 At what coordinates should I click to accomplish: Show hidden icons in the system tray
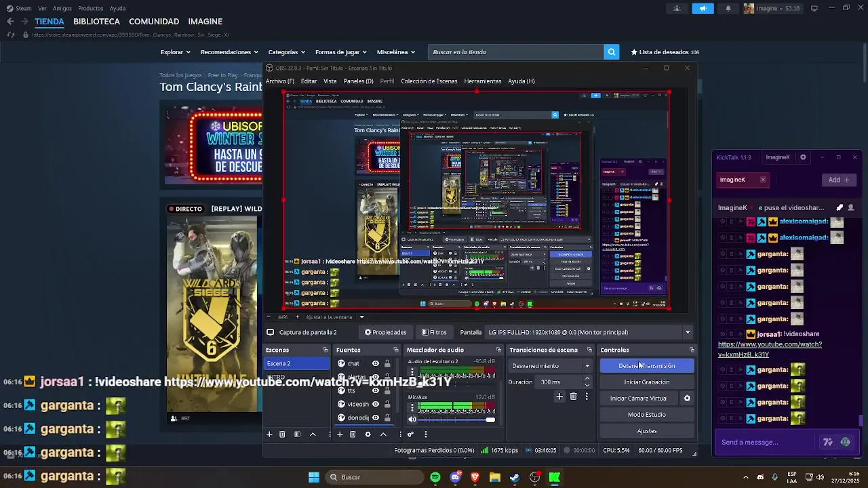[746, 477]
